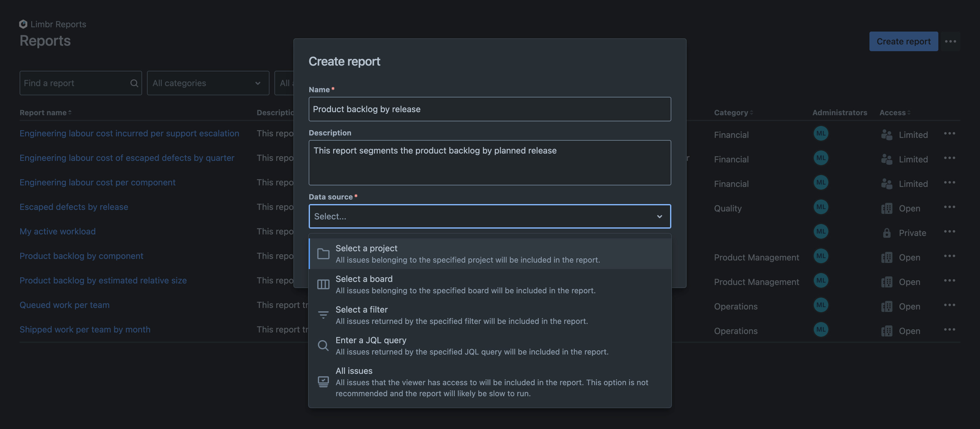The image size is (980, 429).
Task: Open row menu for Shipped work per team by month
Action: pos(950,330)
